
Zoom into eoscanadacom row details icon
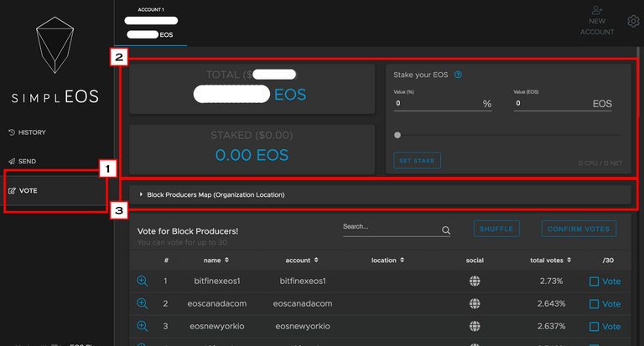142,304
